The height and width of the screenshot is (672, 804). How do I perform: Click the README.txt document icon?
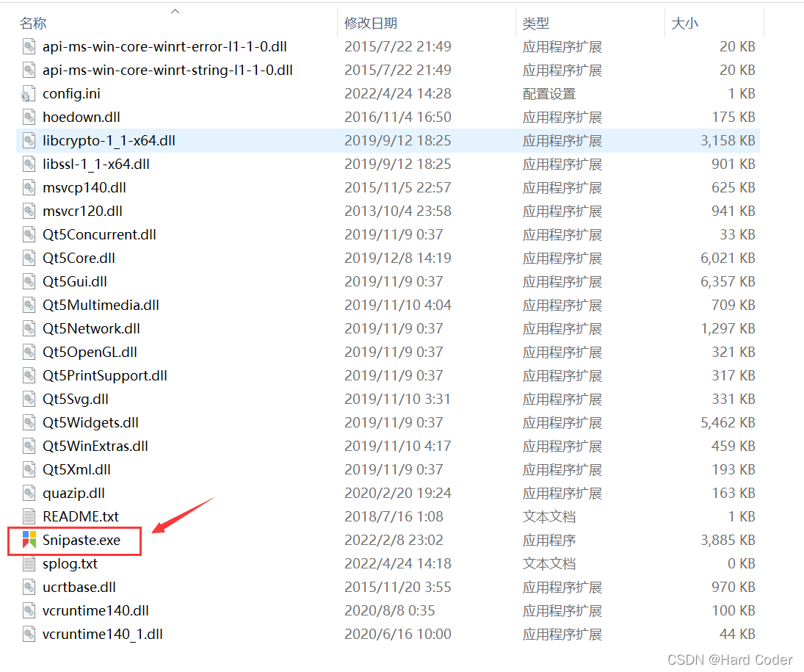(29, 516)
